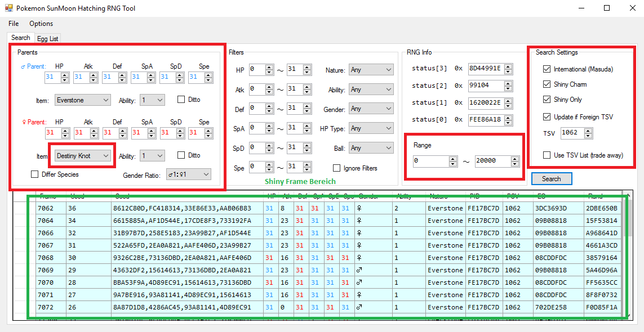The width and height of the screenshot is (644, 332).
Task: Increment the status[3] hex value
Action: [x=508, y=66]
